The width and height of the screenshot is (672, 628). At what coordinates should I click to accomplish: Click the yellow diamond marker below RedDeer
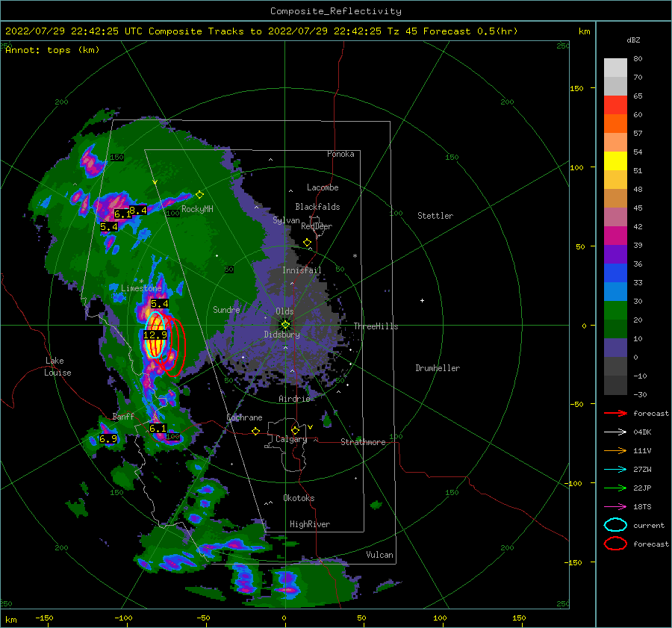[x=308, y=243]
